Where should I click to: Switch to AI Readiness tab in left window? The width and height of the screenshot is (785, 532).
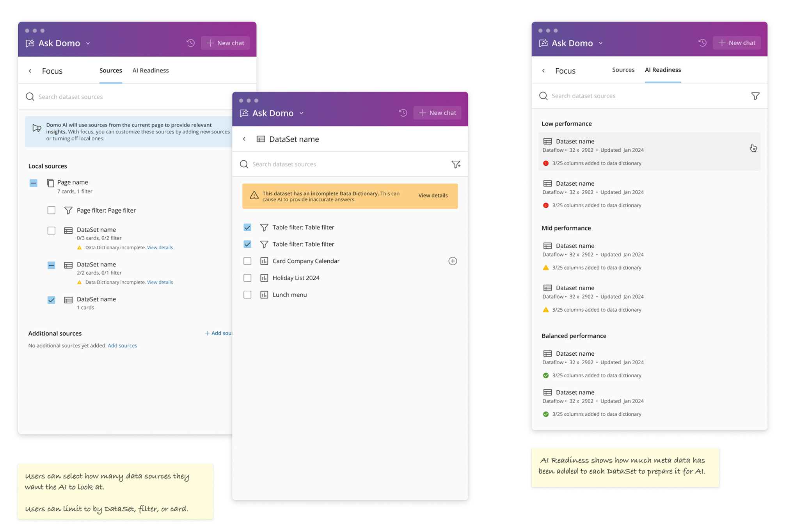pos(151,71)
